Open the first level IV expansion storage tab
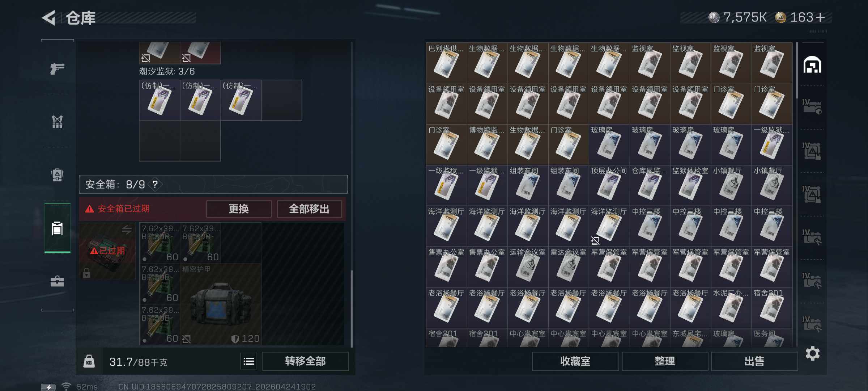The width and height of the screenshot is (868, 391). click(812, 107)
